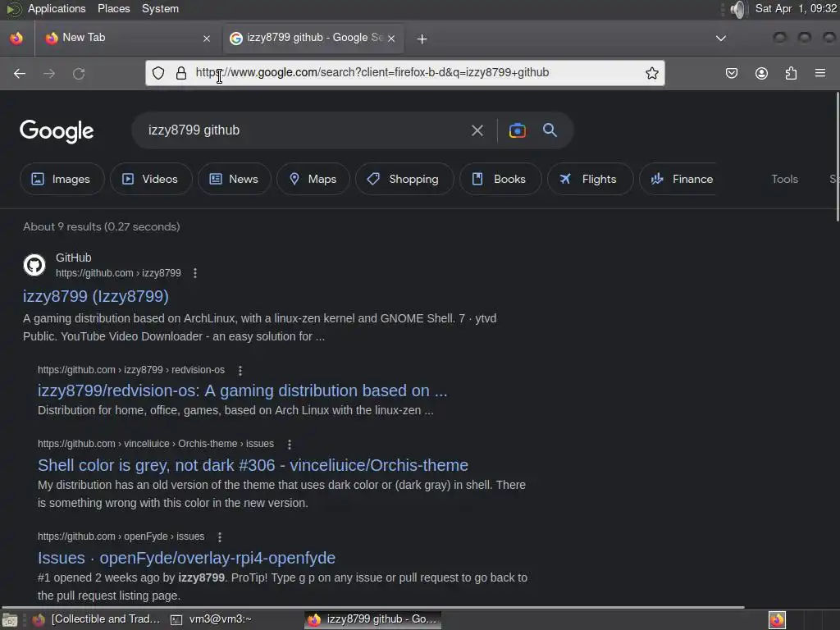840x630 pixels.
Task: Open the Places menu
Action: click(x=113, y=8)
